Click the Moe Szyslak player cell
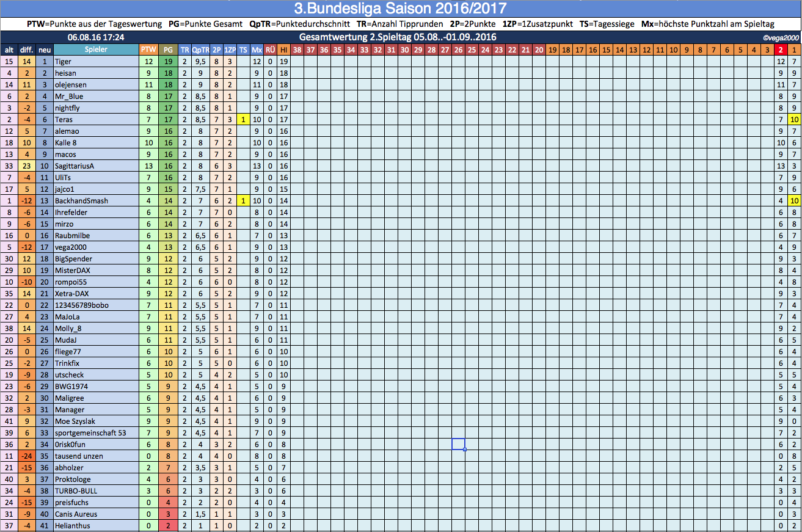The image size is (802, 532). (x=96, y=421)
